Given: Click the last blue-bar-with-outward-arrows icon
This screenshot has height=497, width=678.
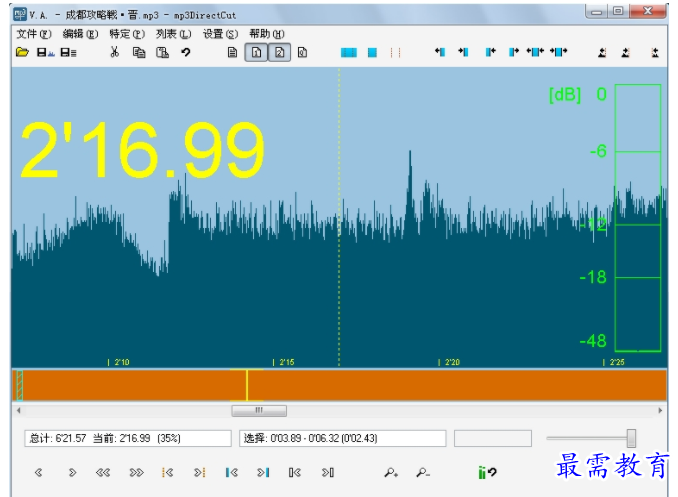Looking at the screenshot, I should coord(559,52).
